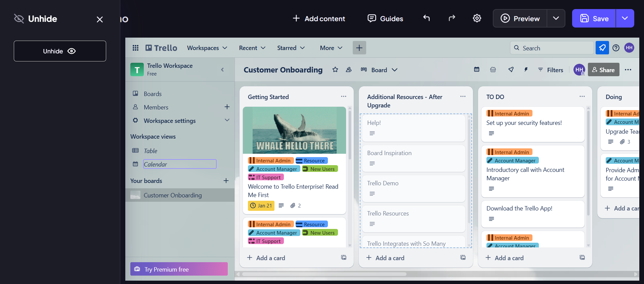
Task: Expand the Preview dropdown arrow
Action: 556,18
